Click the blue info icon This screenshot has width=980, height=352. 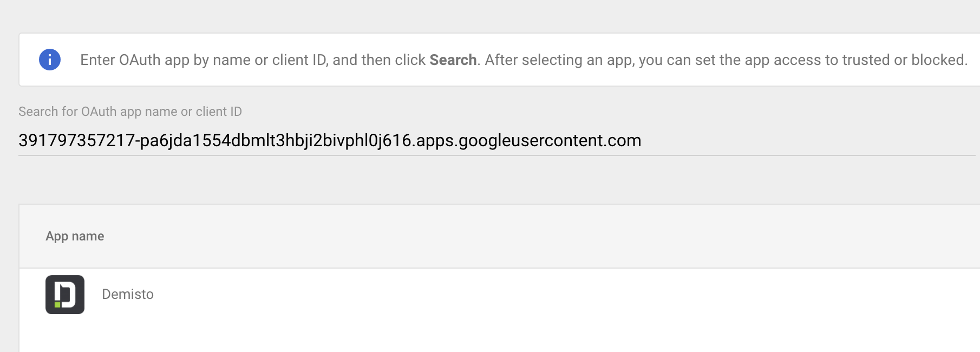50,60
